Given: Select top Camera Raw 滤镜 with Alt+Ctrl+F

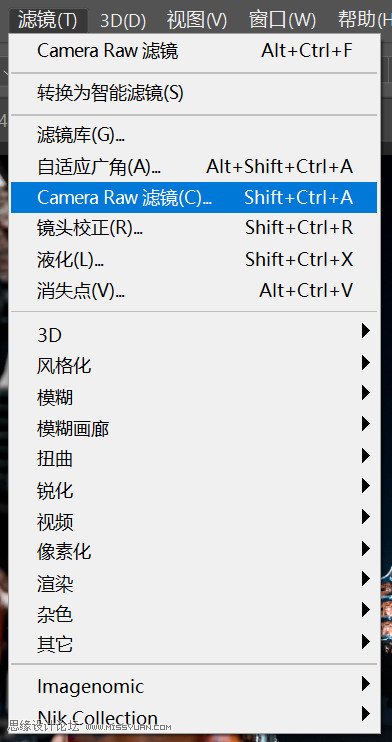Looking at the screenshot, I should [194, 51].
